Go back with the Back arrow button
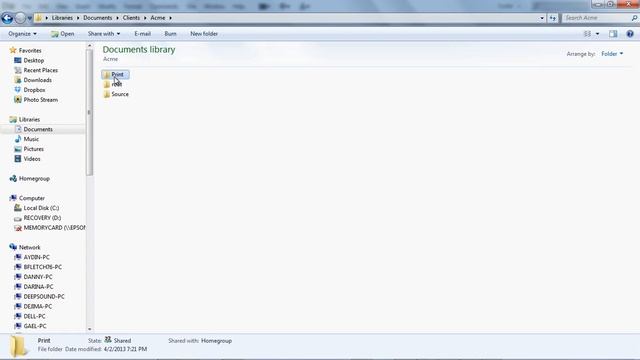 [x=7, y=18]
